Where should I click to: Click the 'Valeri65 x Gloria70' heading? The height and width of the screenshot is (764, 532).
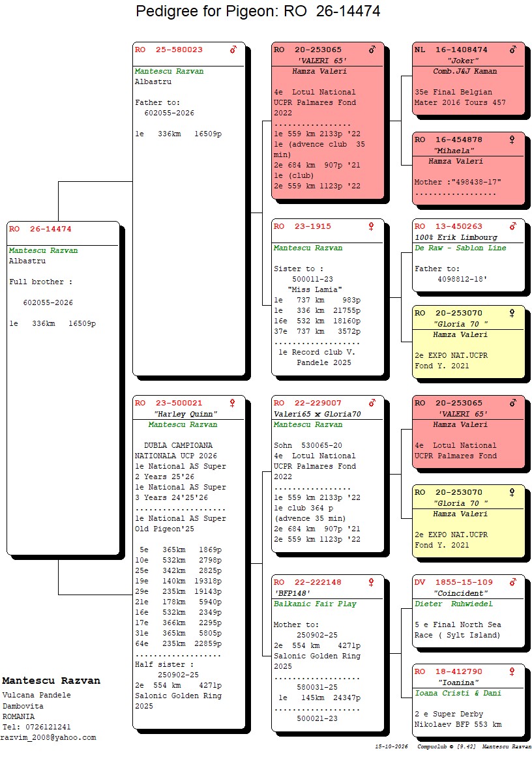click(317, 414)
